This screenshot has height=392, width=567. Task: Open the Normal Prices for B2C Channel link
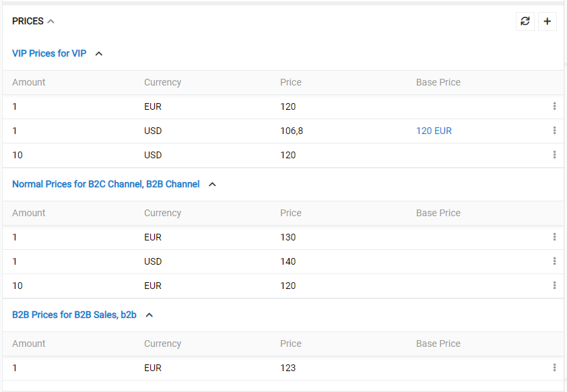coord(104,184)
